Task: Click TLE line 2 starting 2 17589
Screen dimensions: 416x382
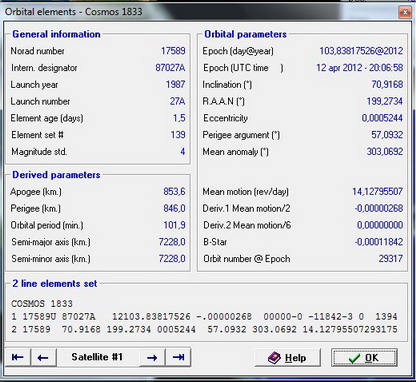Action: pyautogui.click(x=204, y=329)
